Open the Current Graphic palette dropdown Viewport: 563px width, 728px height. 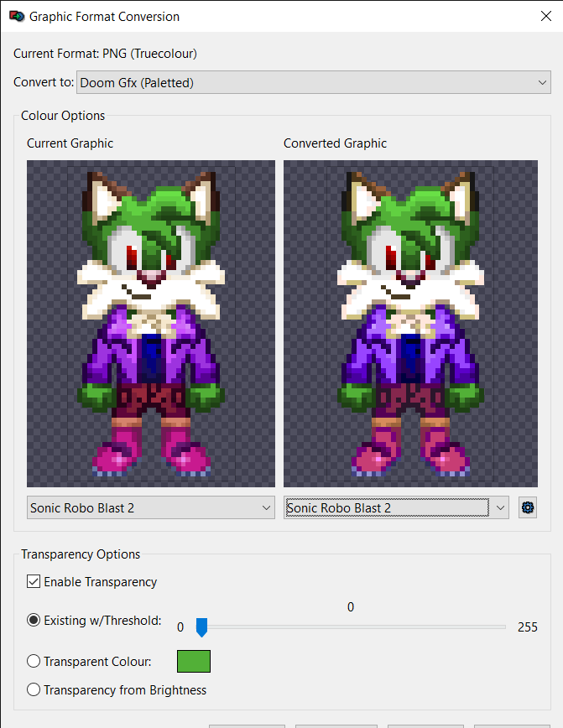(150, 507)
